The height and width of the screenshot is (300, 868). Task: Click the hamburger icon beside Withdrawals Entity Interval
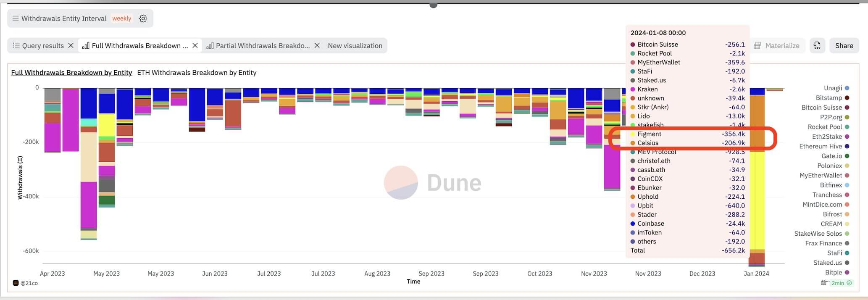(x=16, y=18)
